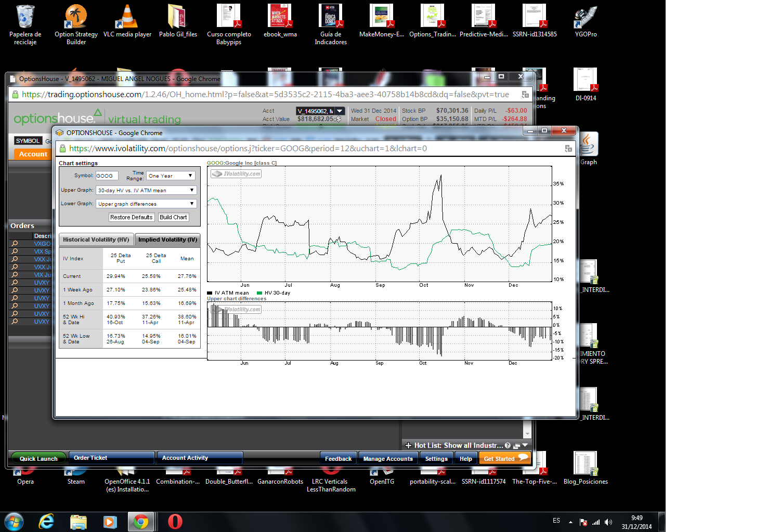Viewport: 780px width, 532px height.
Task: Switch to Historical Volatility (HV) tab
Action: click(96, 240)
